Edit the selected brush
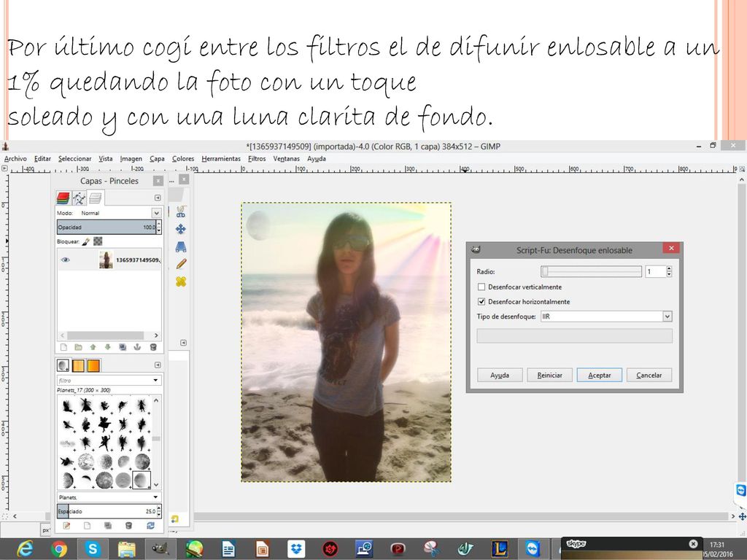Viewport: 747px width, 560px height. click(66, 526)
